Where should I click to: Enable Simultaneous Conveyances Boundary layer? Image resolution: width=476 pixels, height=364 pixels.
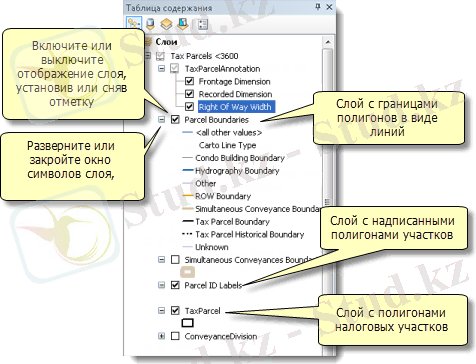[x=175, y=260]
